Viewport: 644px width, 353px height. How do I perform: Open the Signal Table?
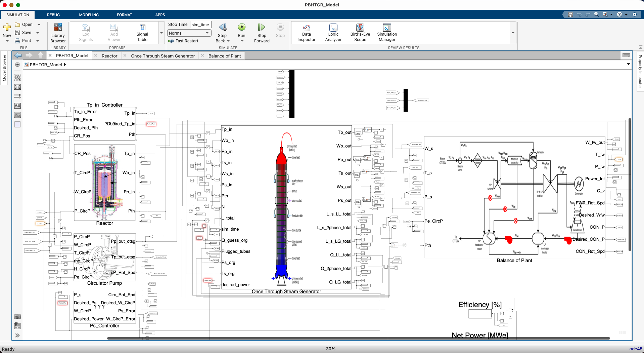[142, 32]
